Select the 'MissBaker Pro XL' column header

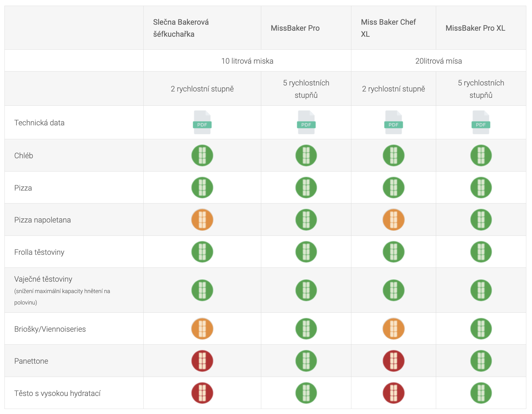coord(481,28)
